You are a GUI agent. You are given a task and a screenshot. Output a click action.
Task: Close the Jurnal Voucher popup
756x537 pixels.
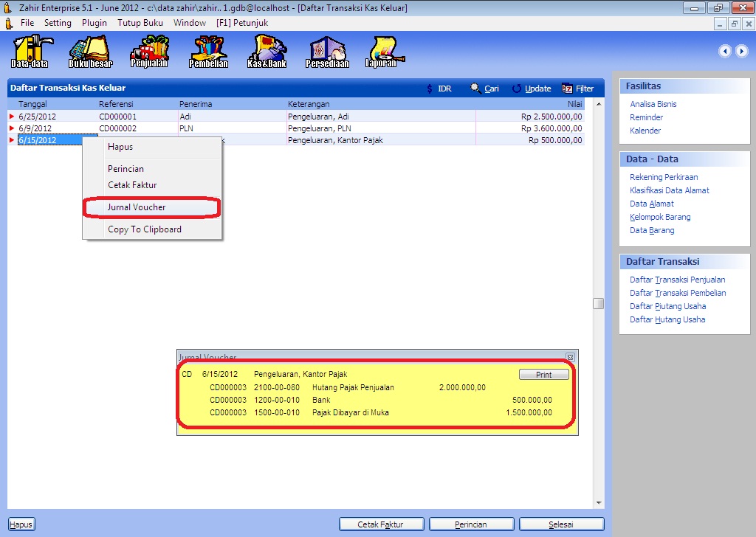point(570,357)
